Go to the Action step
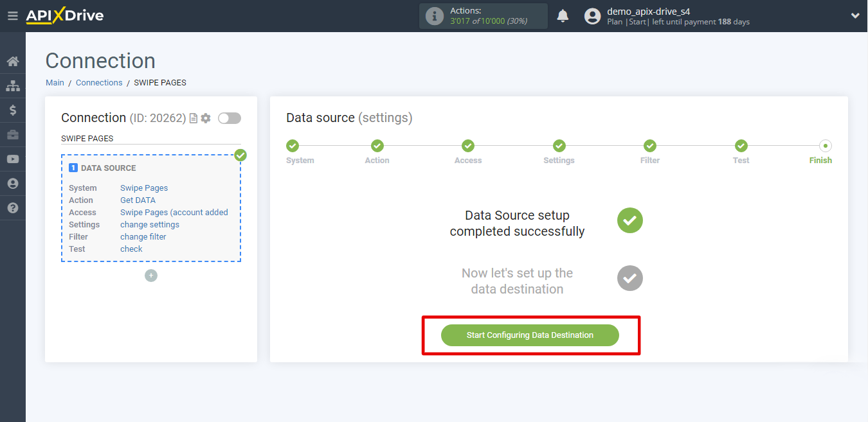868x422 pixels. click(377, 152)
